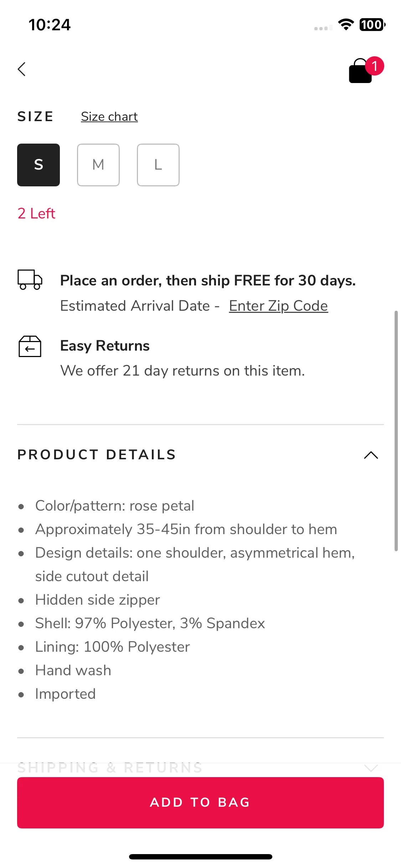The width and height of the screenshot is (401, 868).
Task: Open the shopping bag icon
Action: pyautogui.click(x=361, y=71)
